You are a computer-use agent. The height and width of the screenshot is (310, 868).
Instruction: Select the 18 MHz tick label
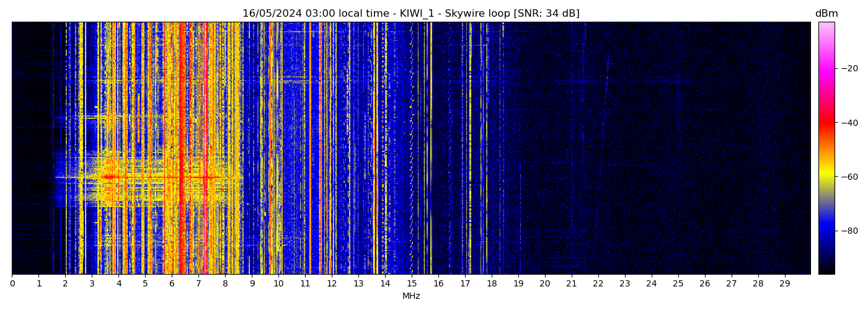click(492, 284)
